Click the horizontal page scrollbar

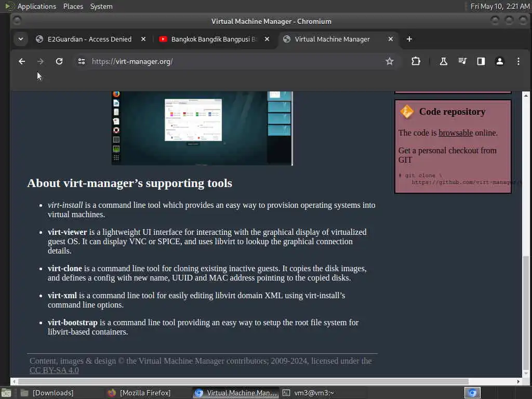(243, 381)
